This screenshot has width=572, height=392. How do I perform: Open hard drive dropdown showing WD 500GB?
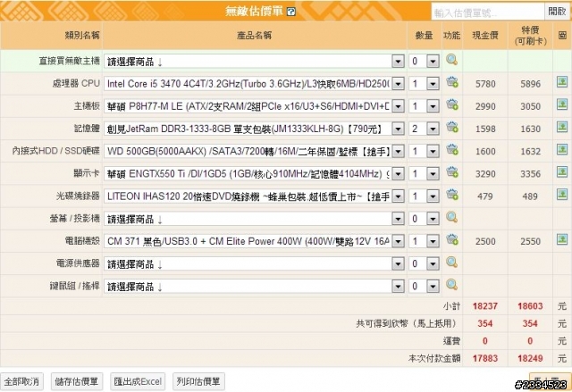[x=254, y=152]
